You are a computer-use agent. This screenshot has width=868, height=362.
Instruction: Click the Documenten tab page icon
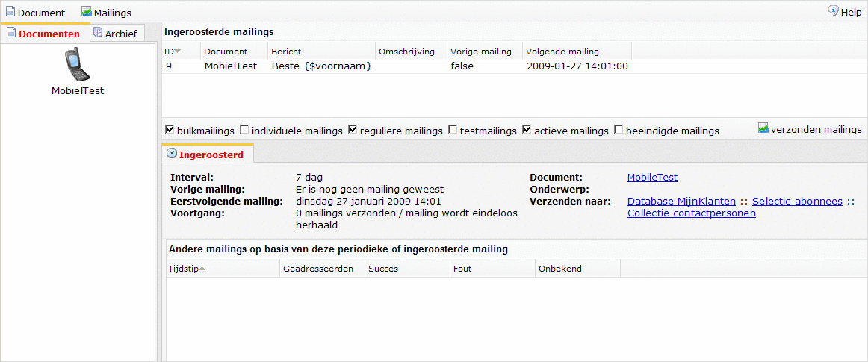pyautogui.click(x=10, y=34)
